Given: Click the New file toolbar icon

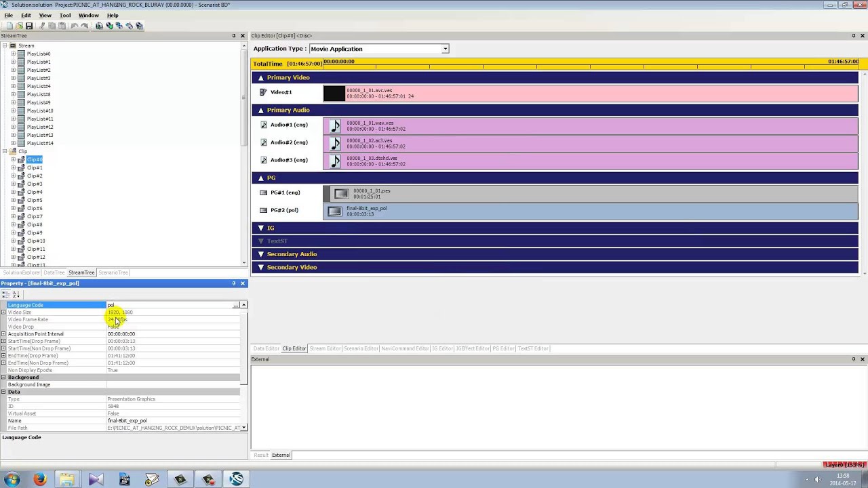Looking at the screenshot, I should [9, 26].
